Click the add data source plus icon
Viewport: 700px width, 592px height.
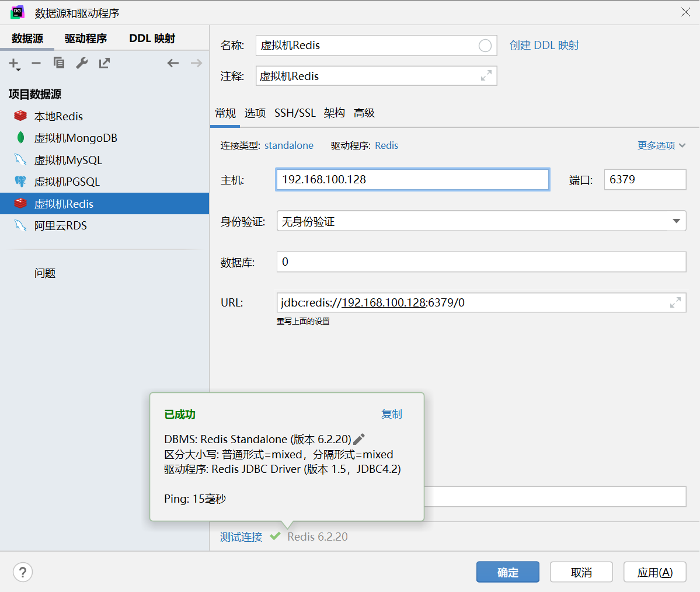[x=14, y=64]
